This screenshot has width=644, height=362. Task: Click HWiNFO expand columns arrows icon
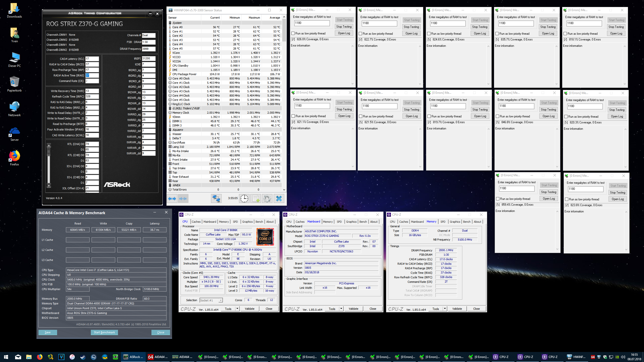172,199
